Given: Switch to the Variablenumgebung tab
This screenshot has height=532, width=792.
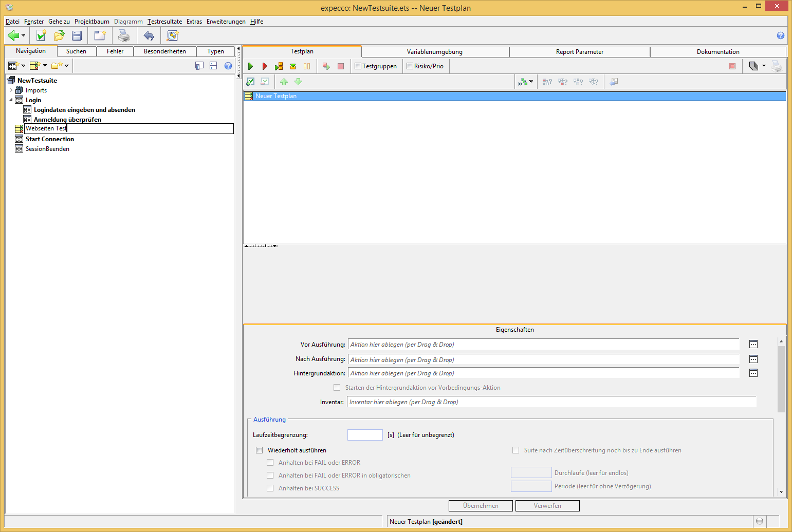Looking at the screenshot, I should coord(435,52).
